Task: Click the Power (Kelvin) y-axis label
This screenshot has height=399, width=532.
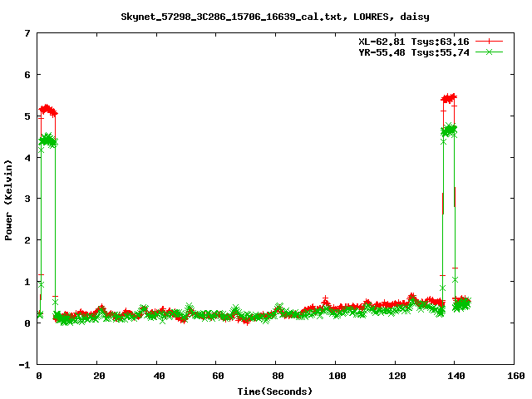Action: click(x=8, y=200)
